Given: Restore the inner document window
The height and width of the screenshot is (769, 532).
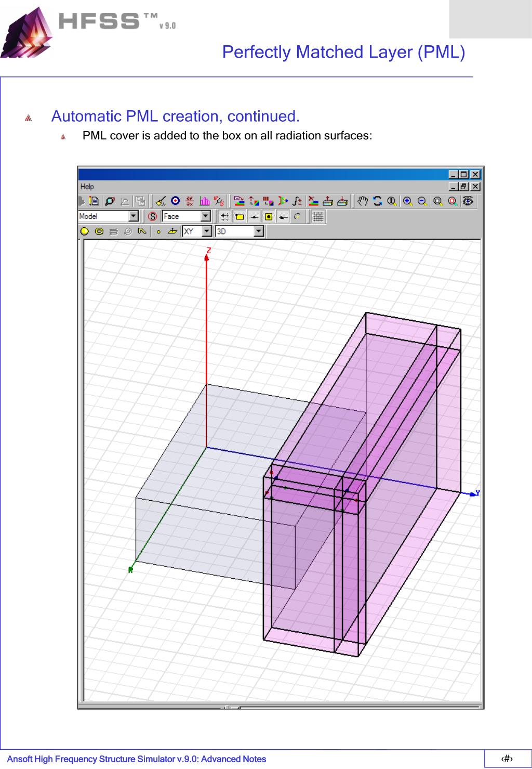Looking at the screenshot, I should pos(464,186).
